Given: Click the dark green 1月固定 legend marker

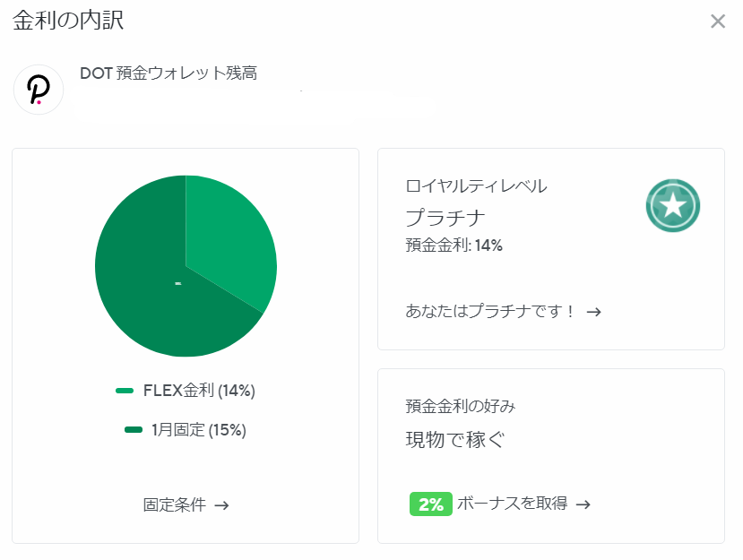Looking at the screenshot, I should tap(134, 430).
